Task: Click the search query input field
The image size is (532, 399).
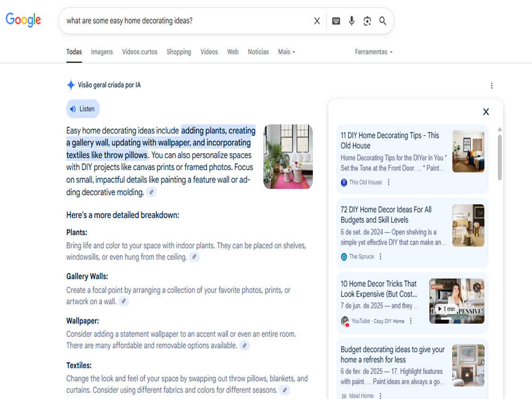Action: pyautogui.click(x=187, y=21)
